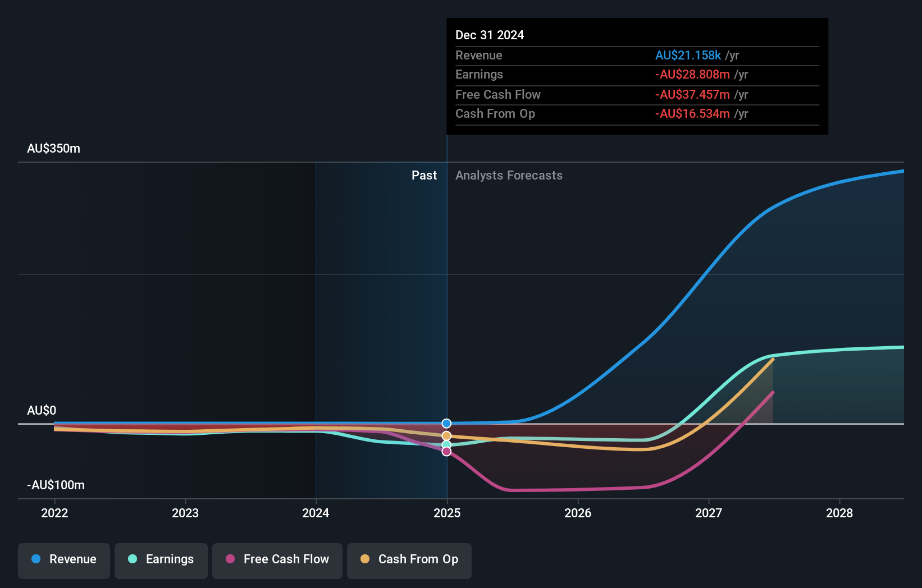This screenshot has height=588, width=922.
Task: Click the 2025 x-axis label
Action: 447,513
